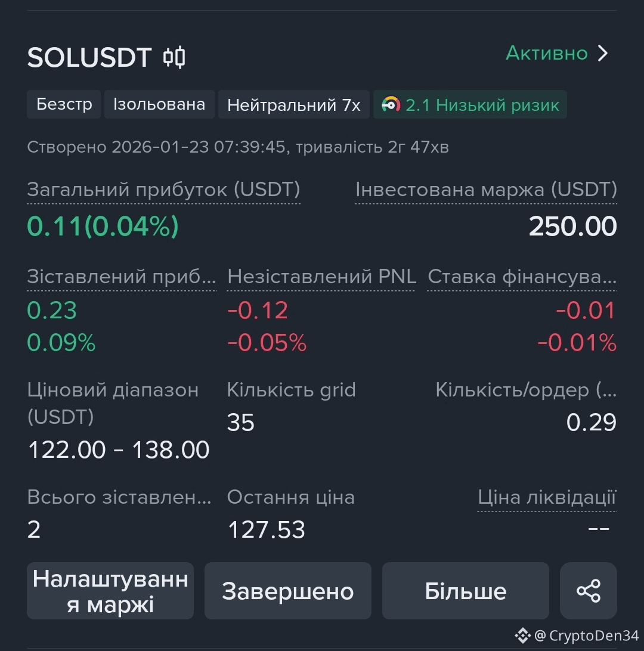The image size is (644, 651).
Task: Show Інвестована маржа (USDT) explanation
Action: point(486,190)
